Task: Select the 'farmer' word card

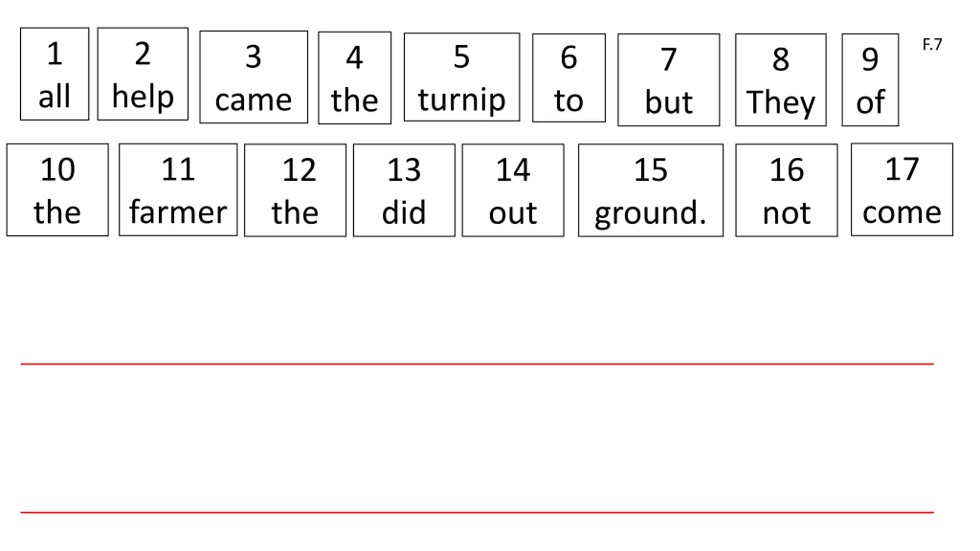Action: point(178,190)
